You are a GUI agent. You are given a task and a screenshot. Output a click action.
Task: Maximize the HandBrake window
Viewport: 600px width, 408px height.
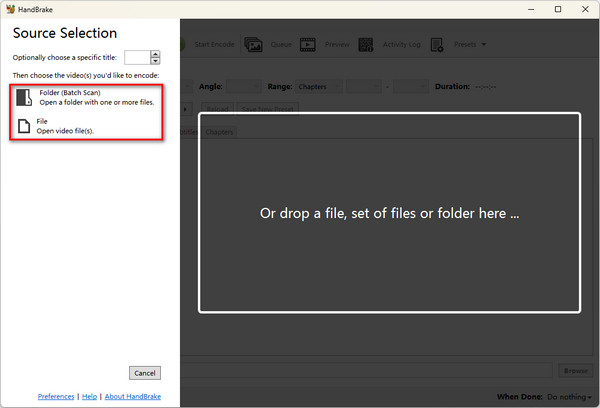point(558,9)
